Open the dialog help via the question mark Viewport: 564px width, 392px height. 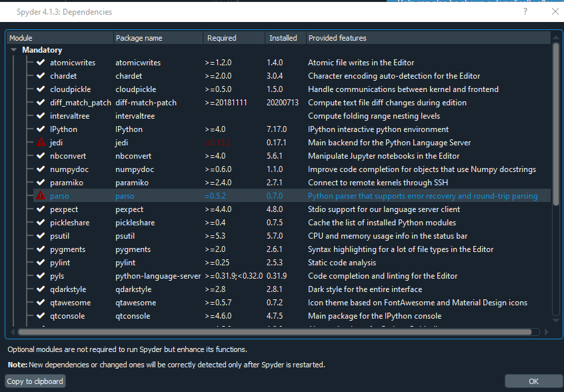[527, 11]
